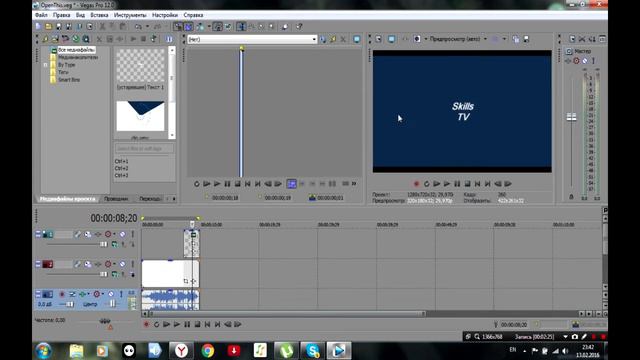The height and width of the screenshot is (360, 640).
Task: Toggle Mute on the audio track
Action: tap(111, 294)
